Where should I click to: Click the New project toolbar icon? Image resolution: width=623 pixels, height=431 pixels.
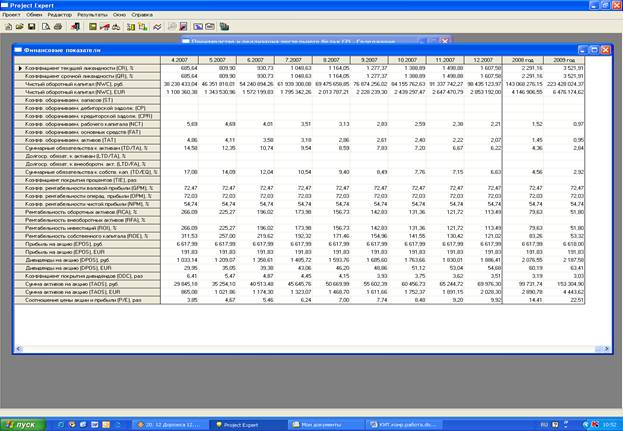pyautogui.click(x=7, y=25)
